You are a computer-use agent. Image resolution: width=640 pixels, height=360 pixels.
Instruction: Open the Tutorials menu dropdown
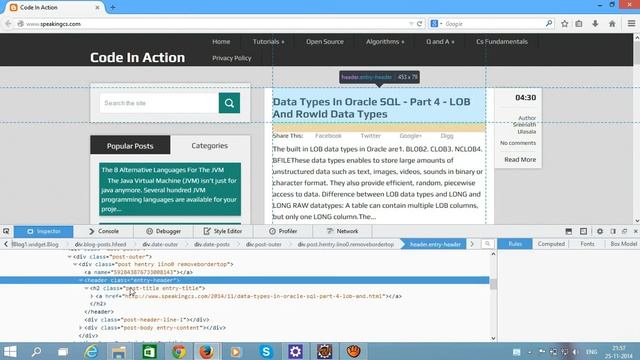point(269,42)
